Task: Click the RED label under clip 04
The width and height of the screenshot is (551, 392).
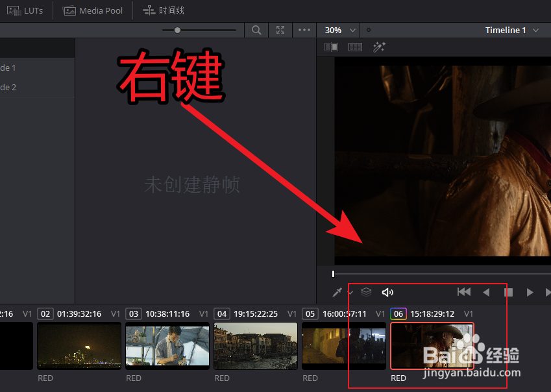Action: [222, 378]
